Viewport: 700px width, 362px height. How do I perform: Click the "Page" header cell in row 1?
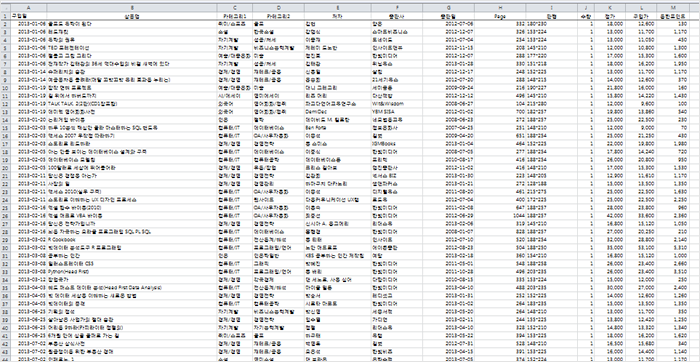pos(500,16)
